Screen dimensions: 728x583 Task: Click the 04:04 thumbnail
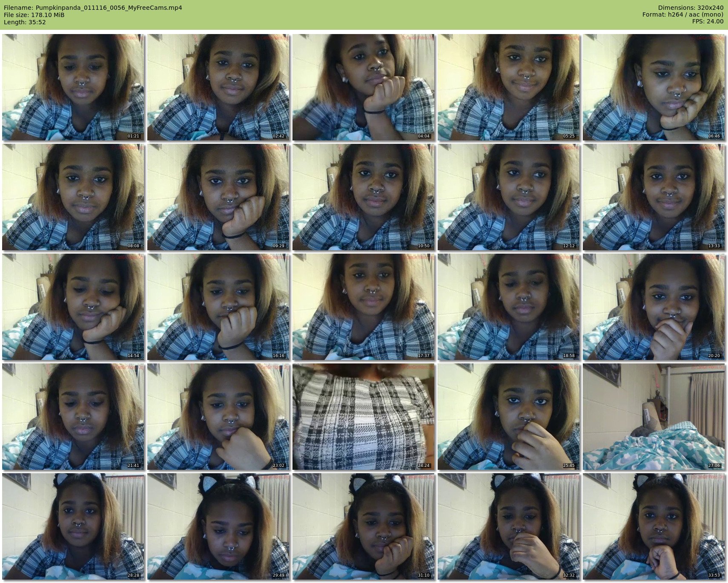coord(364,87)
